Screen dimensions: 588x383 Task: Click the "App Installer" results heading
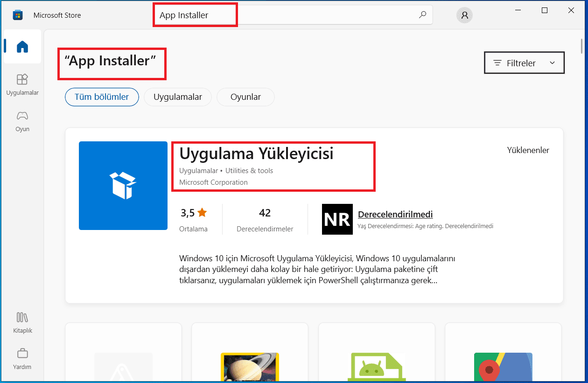[110, 61]
